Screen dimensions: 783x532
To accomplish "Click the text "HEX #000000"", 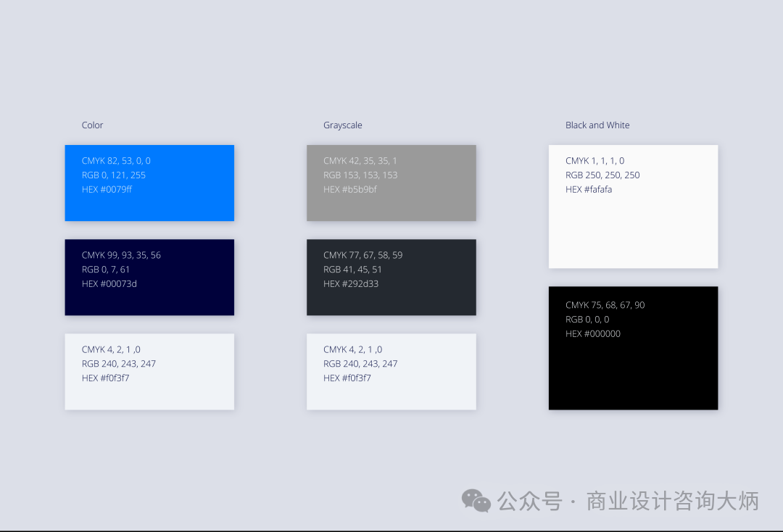I will pos(593,333).
